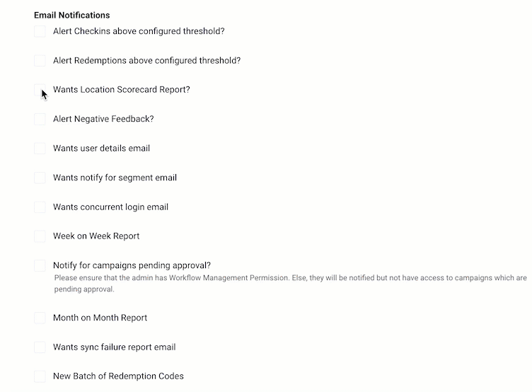Toggle Wants sync failure report email checkbox

[40, 347]
